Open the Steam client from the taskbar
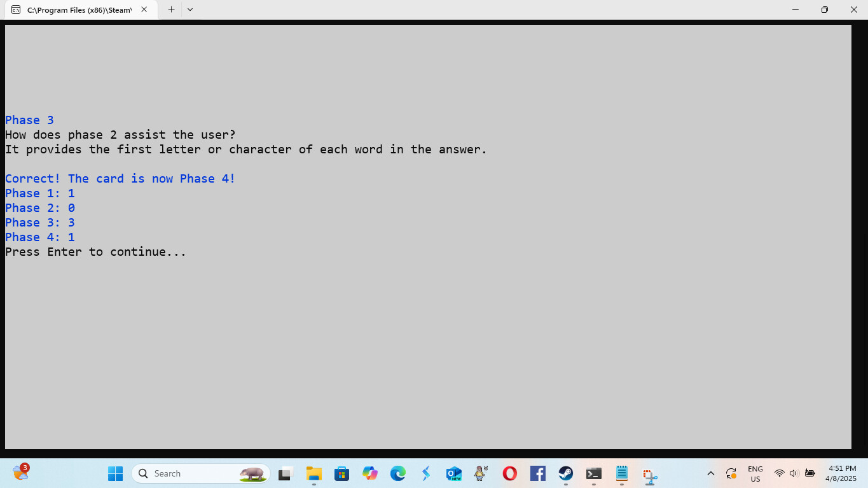868x488 pixels. tap(565, 473)
